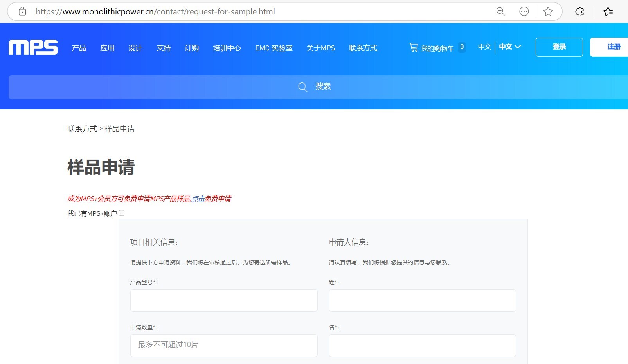Open the 中文 language dropdown
628x364 pixels.
point(509,47)
